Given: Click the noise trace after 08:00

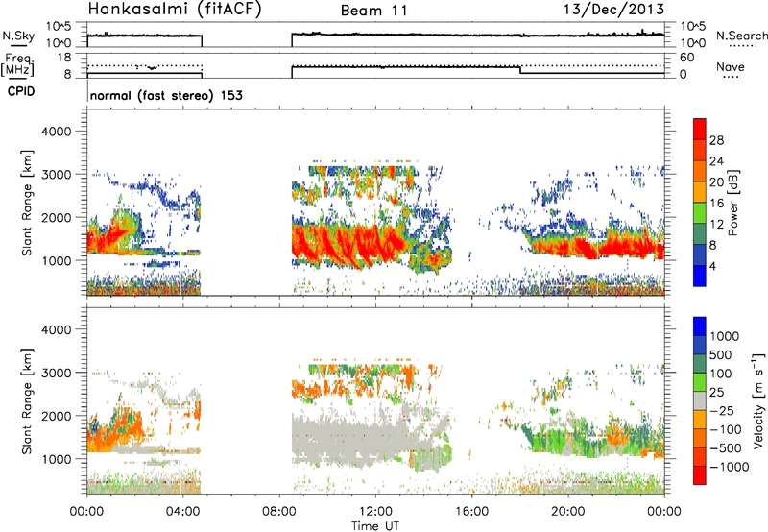Looking at the screenshot, I should (477, 35).
